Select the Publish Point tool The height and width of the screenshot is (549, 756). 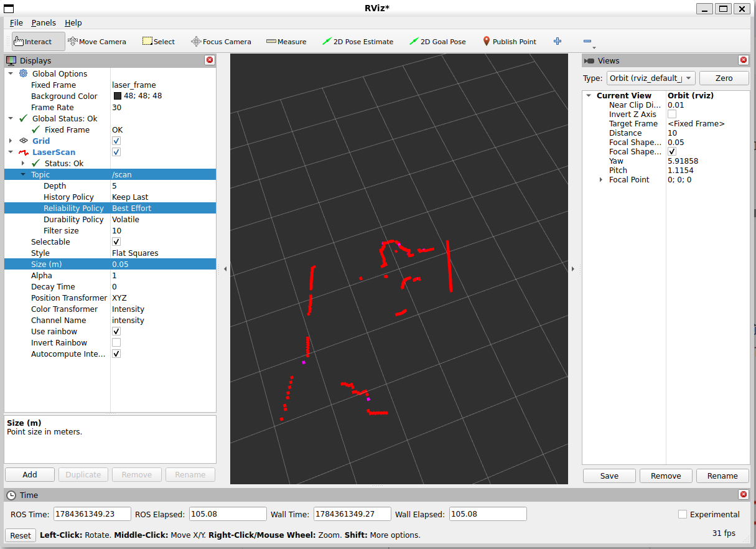[x=510, y=42]
